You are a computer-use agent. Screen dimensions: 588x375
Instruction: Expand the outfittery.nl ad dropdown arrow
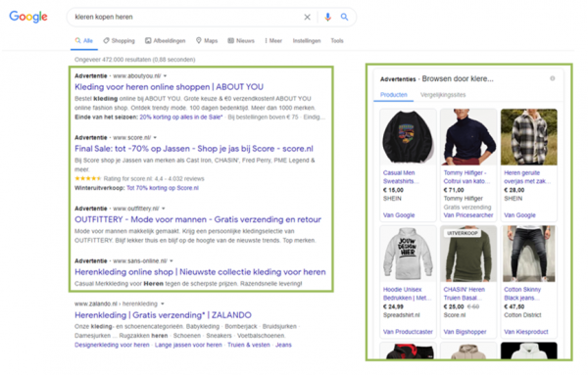tap(164, 209)
